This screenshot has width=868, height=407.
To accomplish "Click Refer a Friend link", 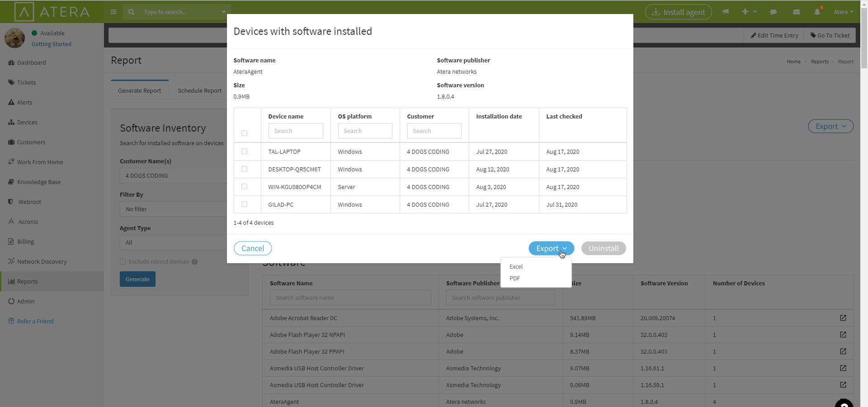I will point(35,321).
